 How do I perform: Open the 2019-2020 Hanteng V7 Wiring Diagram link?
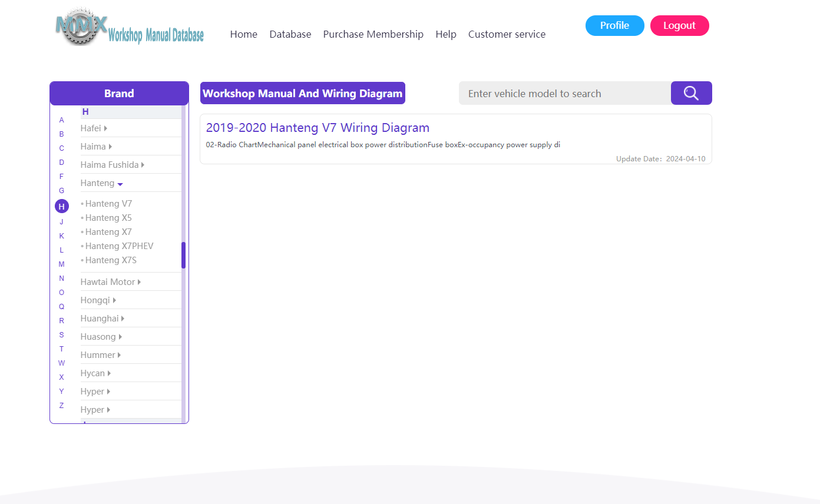[x=318, y=128]
